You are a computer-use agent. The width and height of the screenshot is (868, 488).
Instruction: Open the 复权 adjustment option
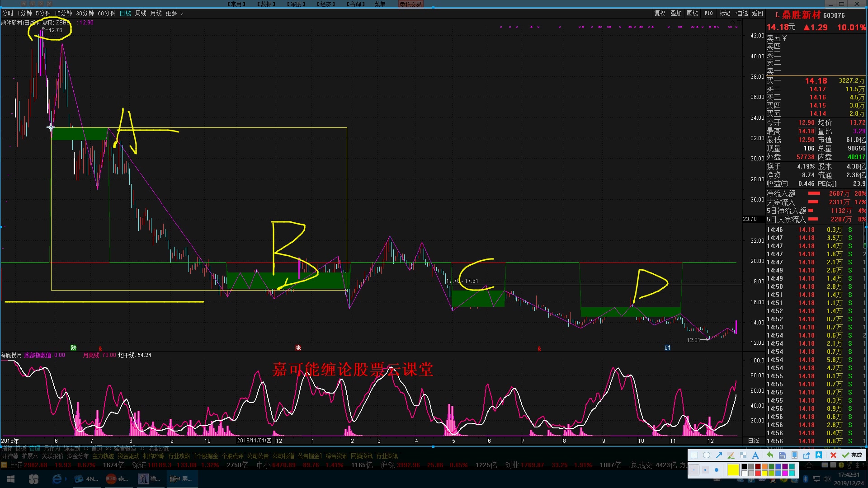[660, 13]
